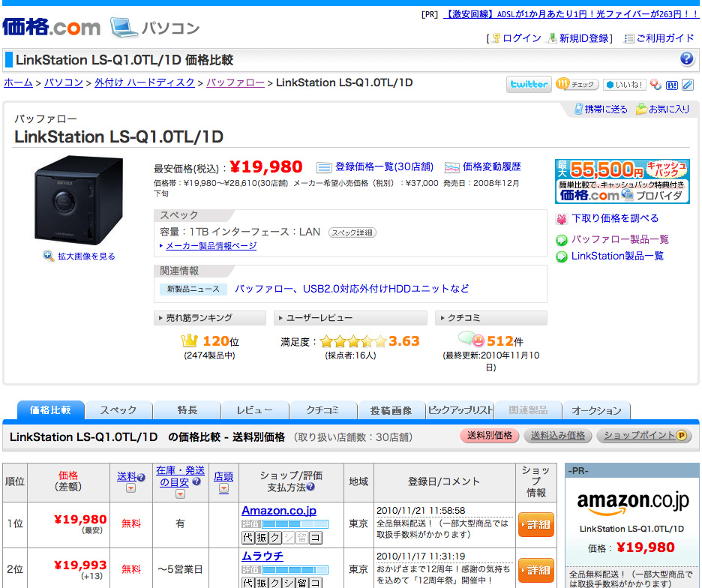Screen dimensions: 702x588
Task: Click the help icon next to 支払方法
Action: click(310, 486)
